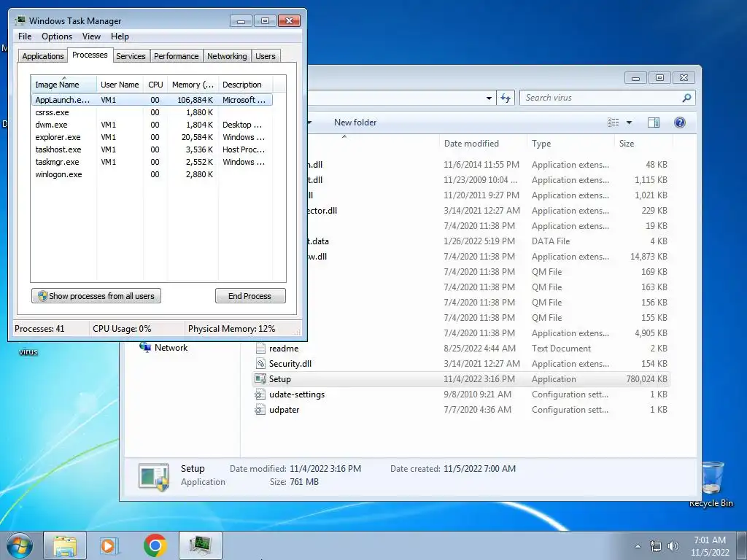Open the volume speaker tray icon
Viewport: 747px width, 560px height.
(673, 546)
